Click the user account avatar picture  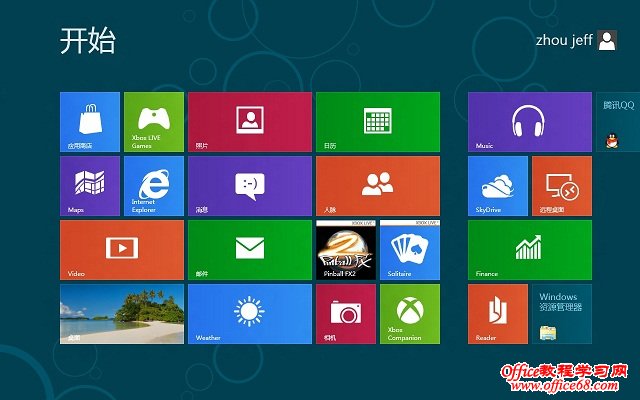click(607, 40)
